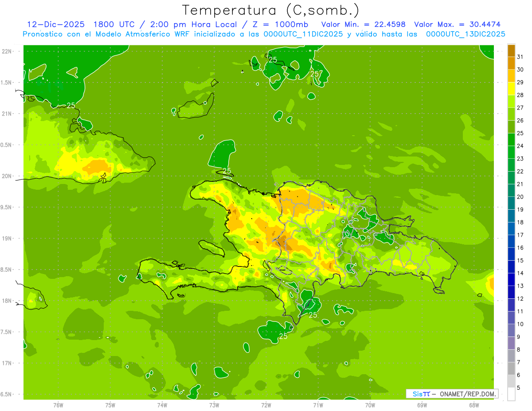Click the "20N" latitude label
The image size is (532, 411).
(8, 176)
